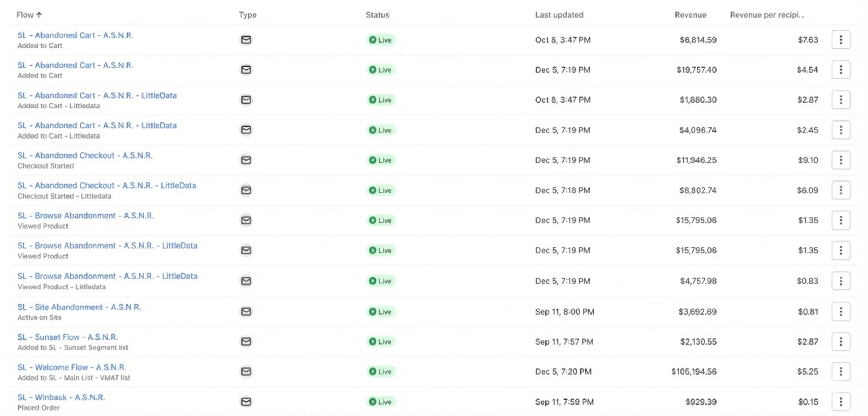This screenshot has height=416, width=868.
Task: Sort by the Revenue column header
Action: (690, 15)
